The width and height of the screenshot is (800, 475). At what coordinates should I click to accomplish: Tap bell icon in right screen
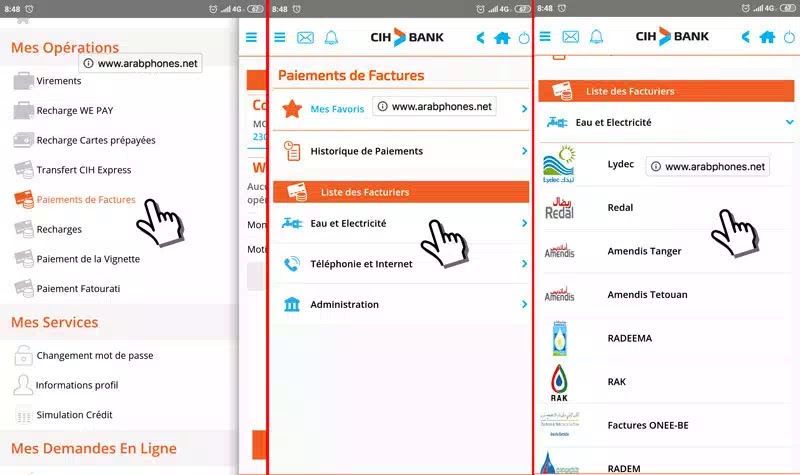coord(596,36)
